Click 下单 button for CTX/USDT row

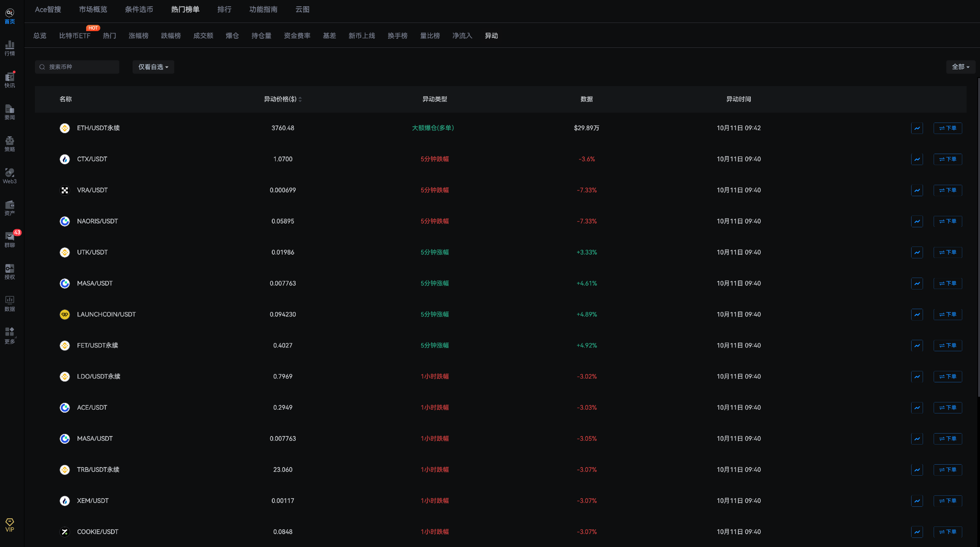point(947,159)
